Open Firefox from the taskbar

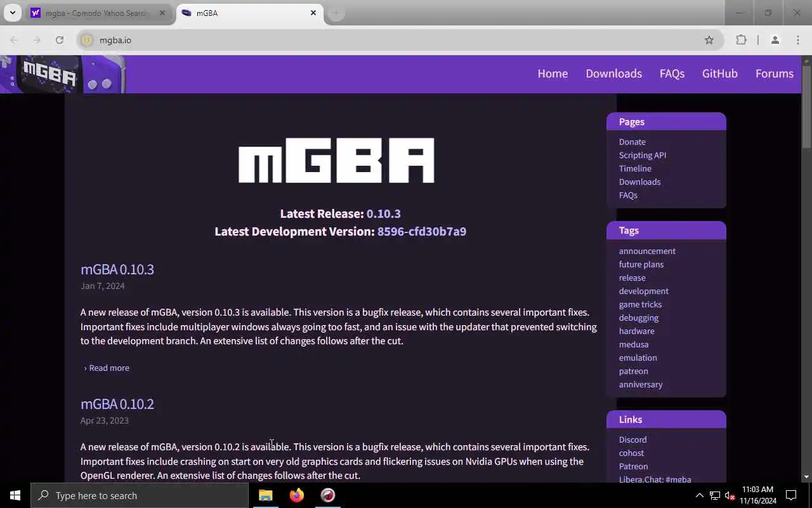coord(296,495)
